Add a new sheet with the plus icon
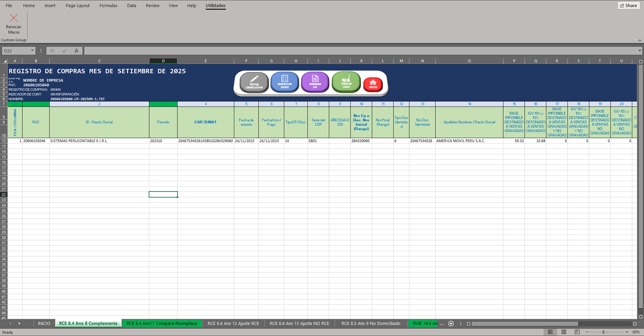644x336 pixels. coord(451,323)
